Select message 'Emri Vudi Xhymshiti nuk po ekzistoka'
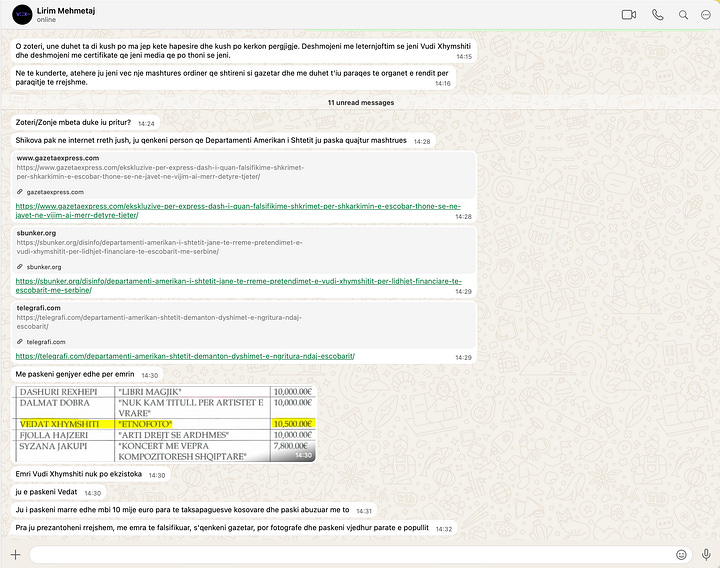 coord(91,474)
